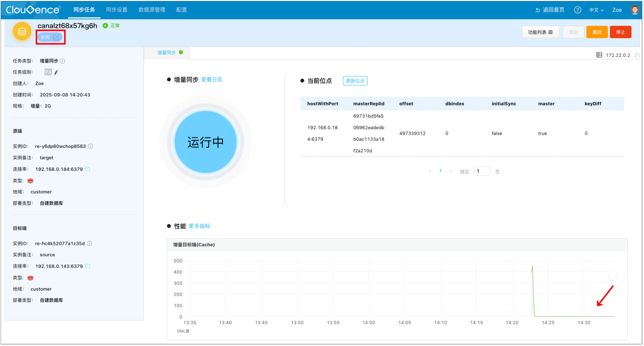
Task: Click edit pencil next to task level P4
Action: (x=56, y=72)
